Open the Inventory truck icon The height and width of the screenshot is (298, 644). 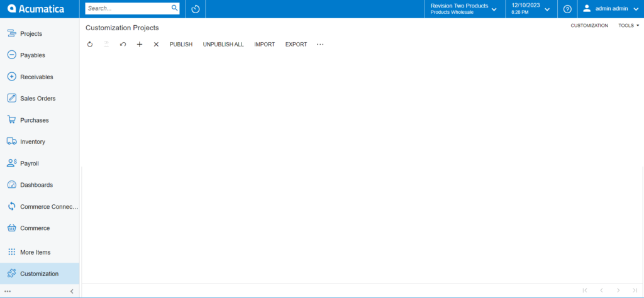click(x=11, y=141)
